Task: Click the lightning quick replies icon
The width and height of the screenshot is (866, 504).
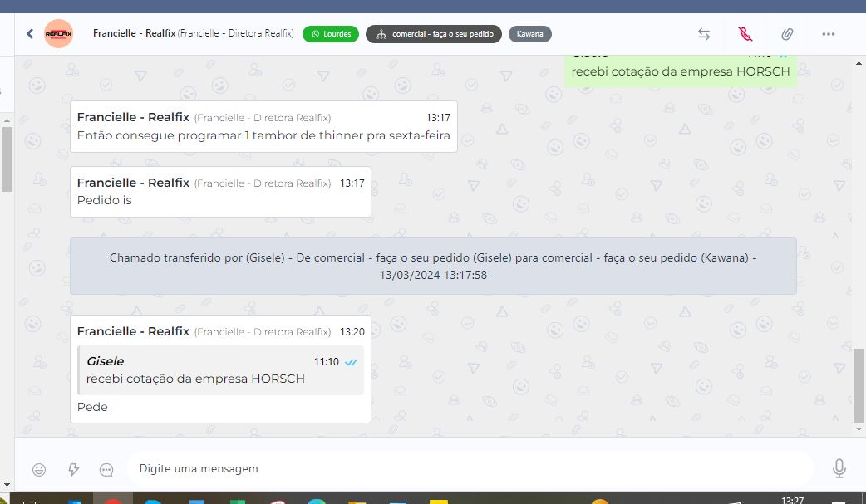Action: [x=73, y=469]
